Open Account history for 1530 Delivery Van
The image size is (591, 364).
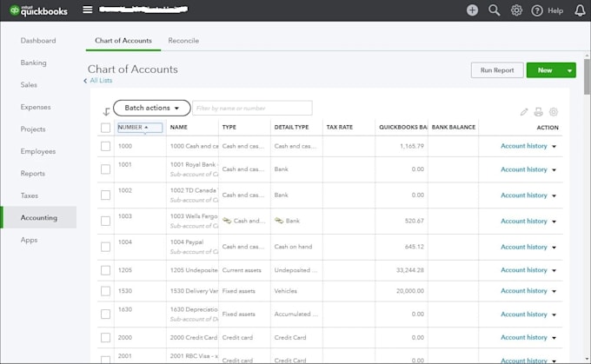523,291
